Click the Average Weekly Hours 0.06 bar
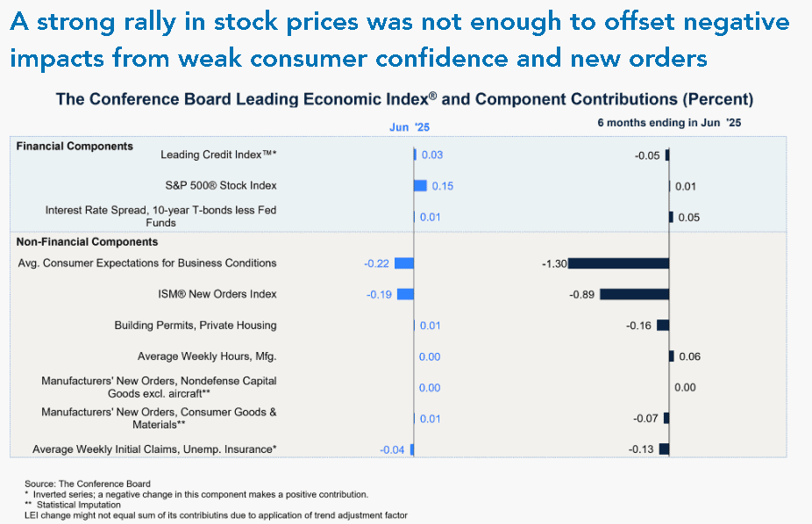Screen dimensions: 812x524 [x=671, y=356]
